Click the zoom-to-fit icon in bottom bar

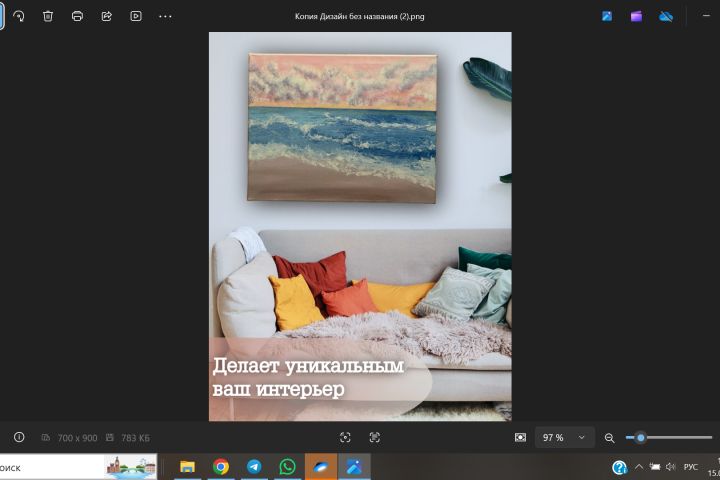(x=345, y=438)
